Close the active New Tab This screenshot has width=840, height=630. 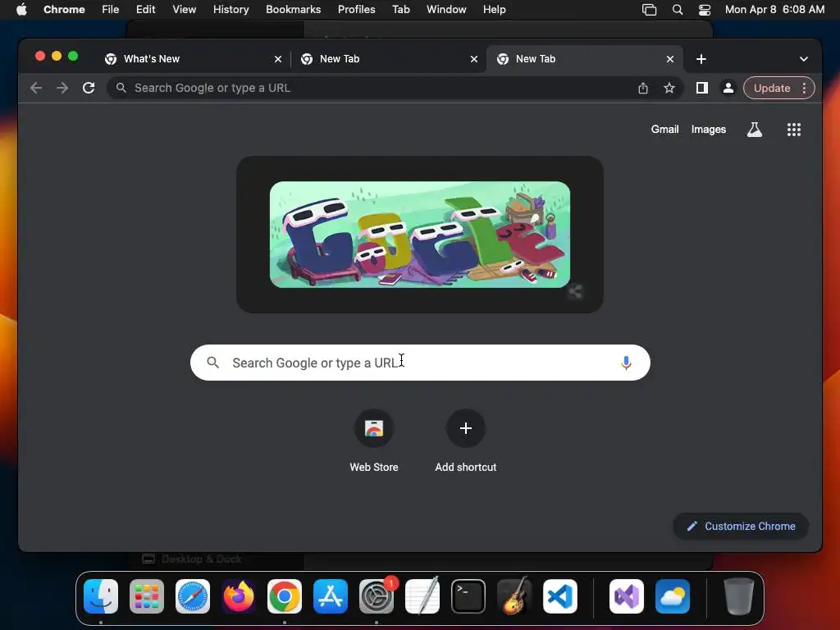[x=670, y=59]
